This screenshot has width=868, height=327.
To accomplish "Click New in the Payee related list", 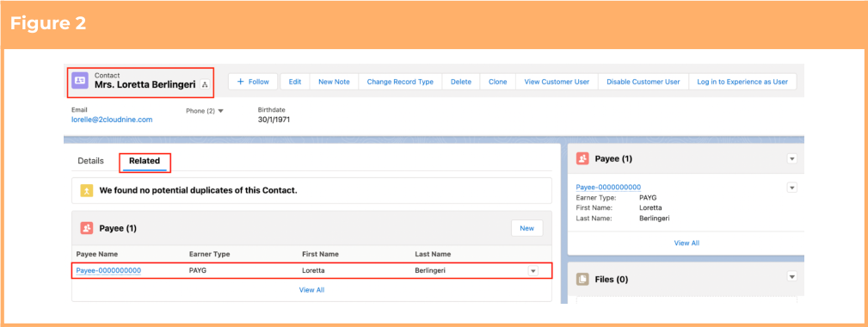I will pyautogui.click(x=527, y=228).
